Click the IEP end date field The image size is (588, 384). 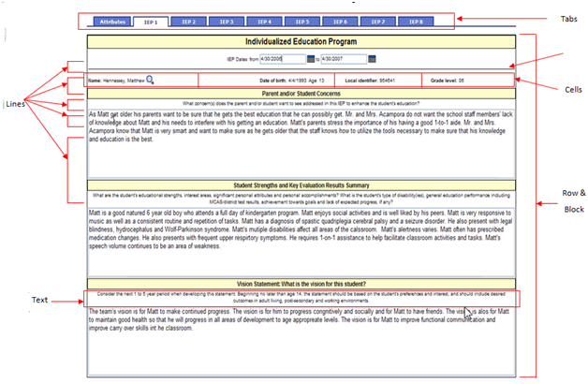[344, 60]
